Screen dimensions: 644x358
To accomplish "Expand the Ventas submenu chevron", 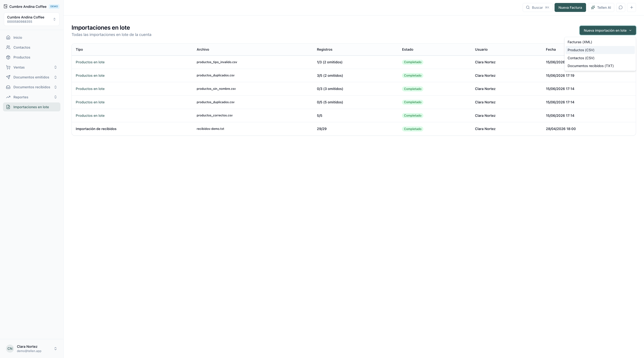I will [x=56, y=67].
